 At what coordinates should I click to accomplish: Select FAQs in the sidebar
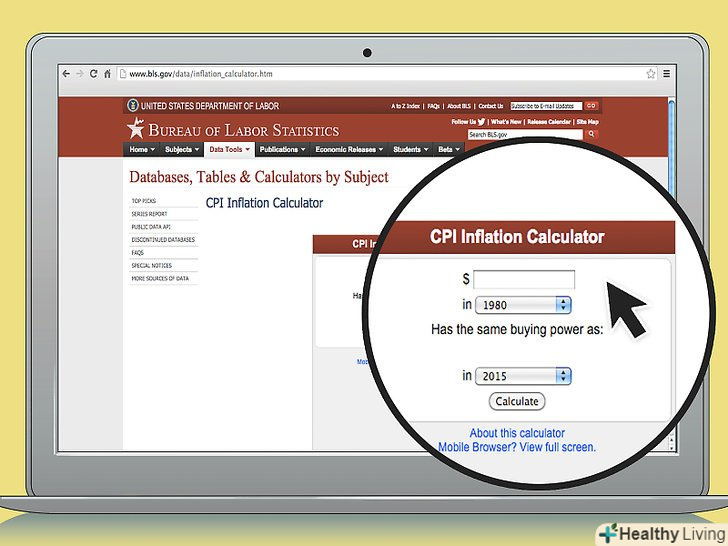coord(137,253)
